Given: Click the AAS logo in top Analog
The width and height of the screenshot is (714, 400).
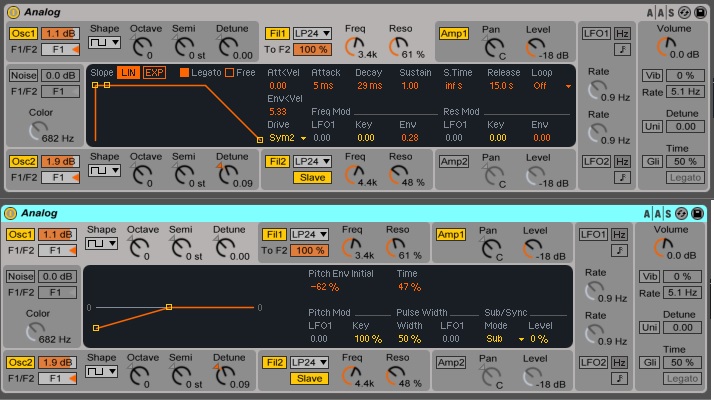Looking at the screenshot, I should pyautogui.click(x=660, y=12).
